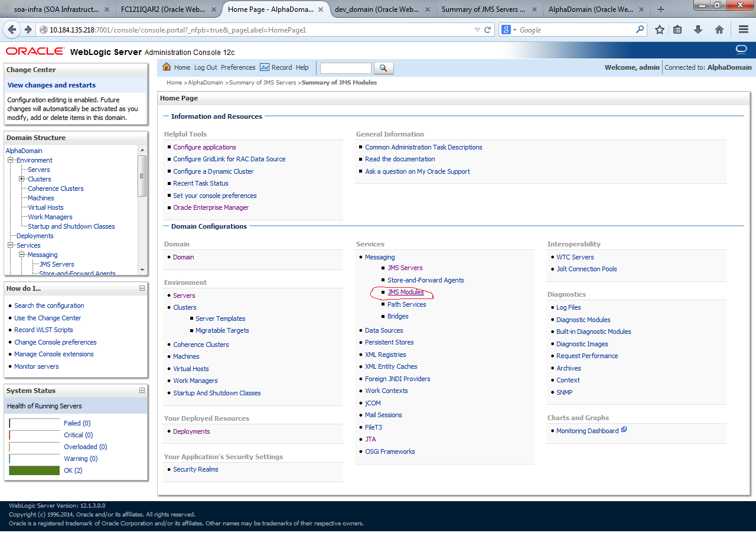
Task: Select Work Managers in the Domain Structure tree
Action: coord(50,217)
